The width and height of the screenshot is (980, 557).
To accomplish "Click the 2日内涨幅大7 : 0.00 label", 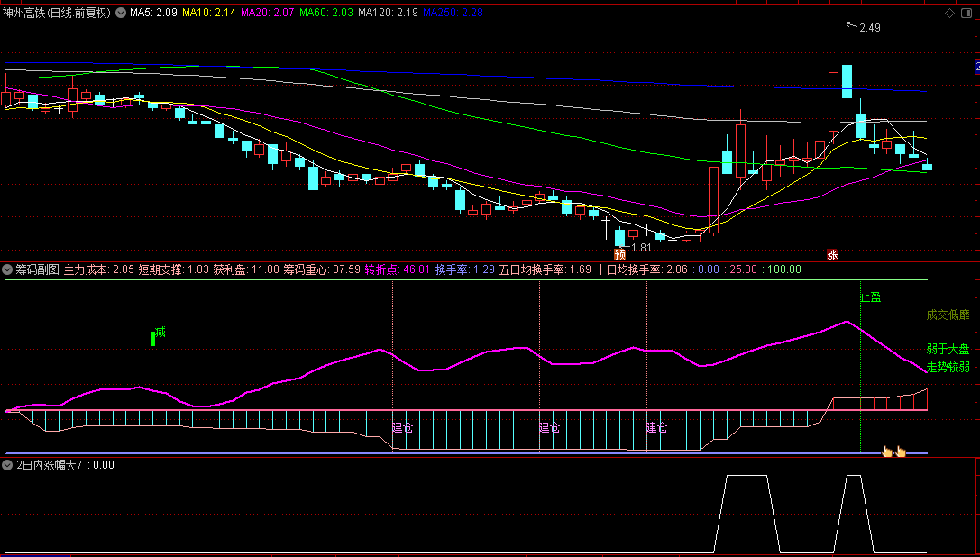I will 65,465.
